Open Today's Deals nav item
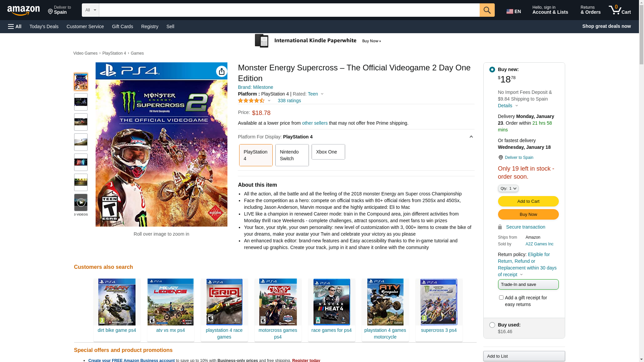 44,26
